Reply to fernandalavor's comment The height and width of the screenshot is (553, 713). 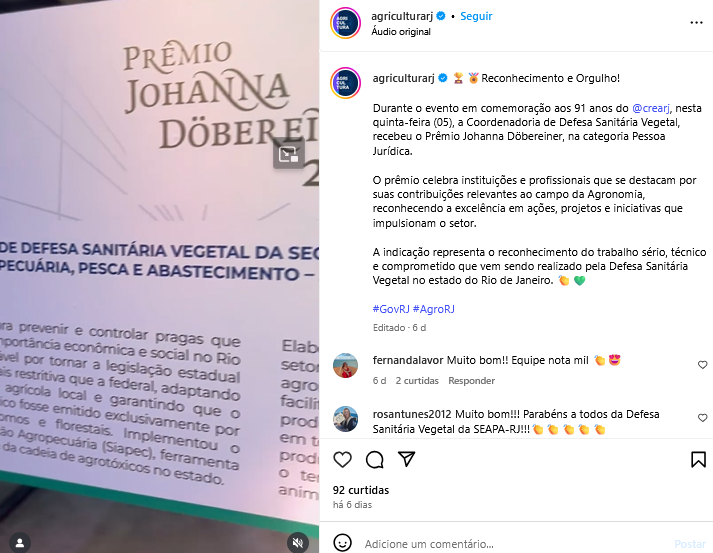(472, 381)
